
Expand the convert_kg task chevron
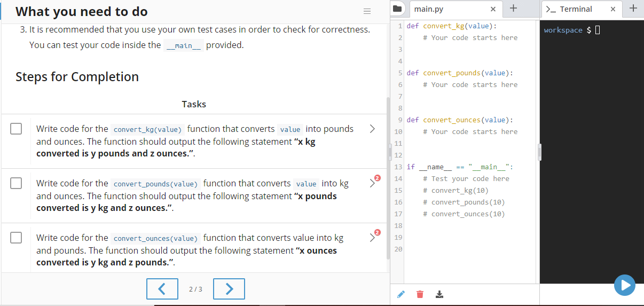point(373,129)
